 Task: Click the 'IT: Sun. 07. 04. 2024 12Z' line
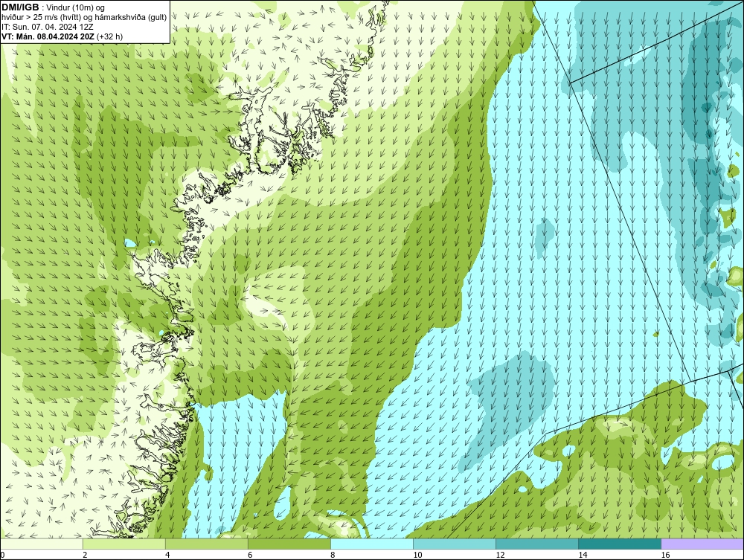click(x=48, y=27)
